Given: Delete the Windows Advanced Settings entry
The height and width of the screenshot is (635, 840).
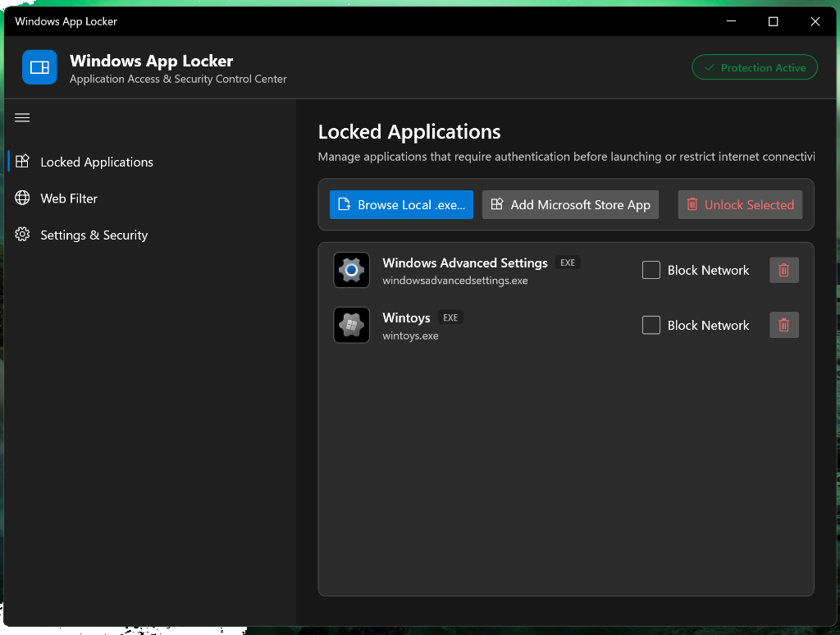Looking at the screenshot, I should [x=783, y=270].
